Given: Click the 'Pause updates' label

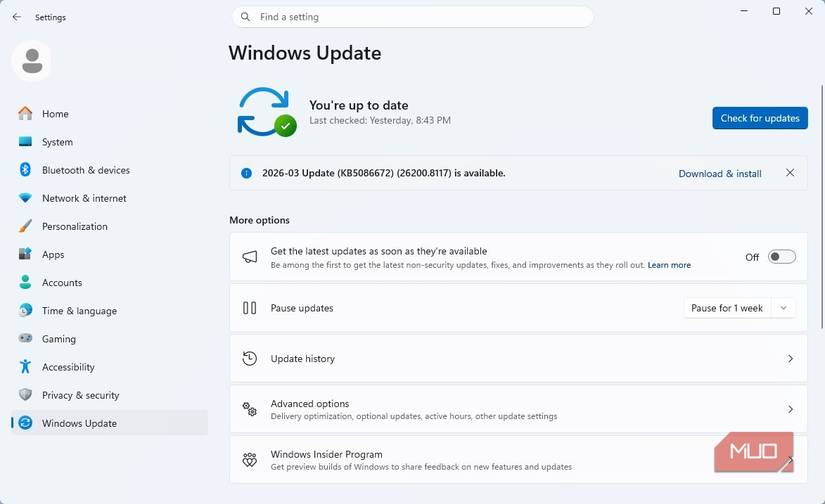Looking at the screenshot, I should [302, 308].
